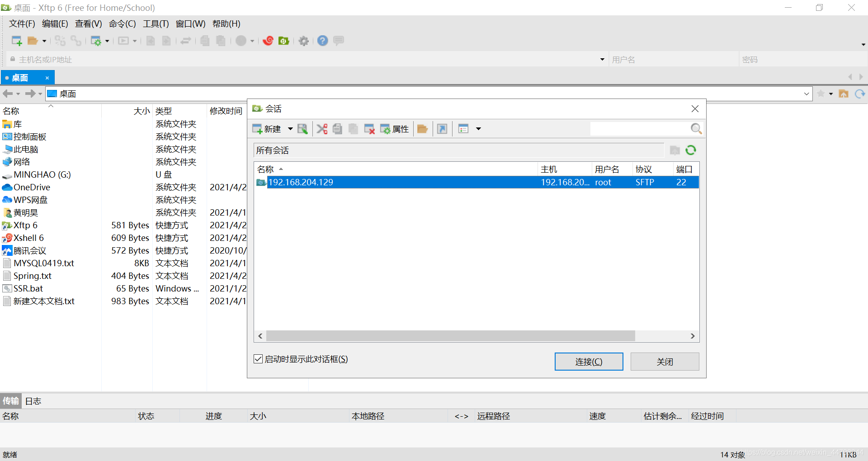Close the 会话 dialog with X
Screen dimensions: 868x461
click(695, 109)
